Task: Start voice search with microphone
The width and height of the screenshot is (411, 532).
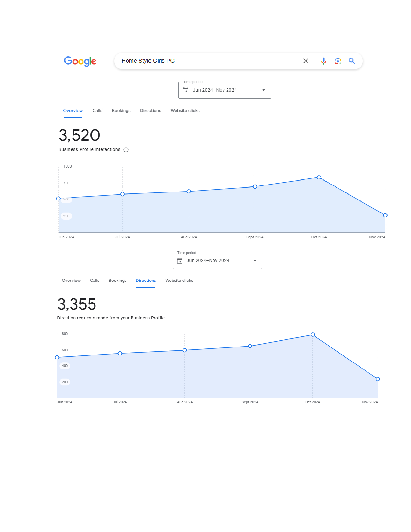Action: pos(323,61)
